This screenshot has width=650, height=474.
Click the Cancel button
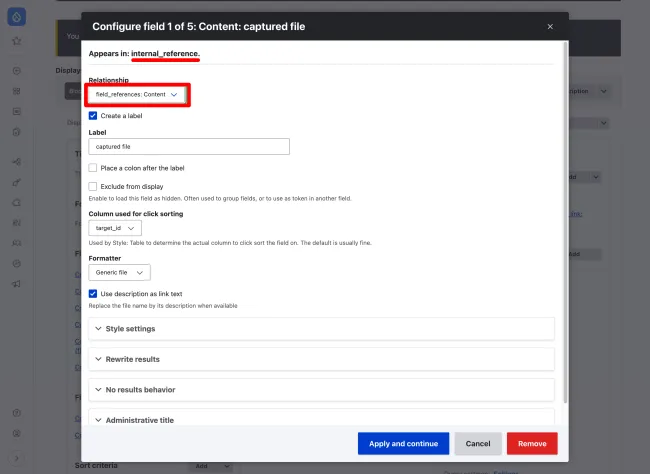478,443
